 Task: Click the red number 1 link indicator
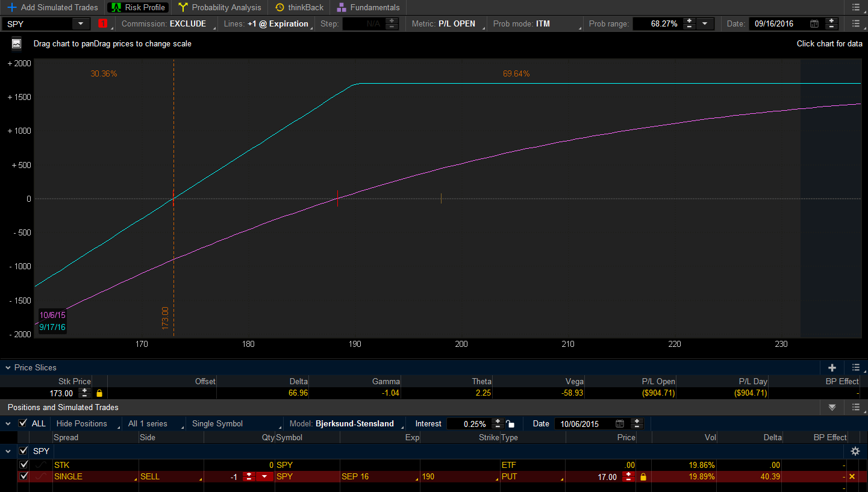coord(102,23)
